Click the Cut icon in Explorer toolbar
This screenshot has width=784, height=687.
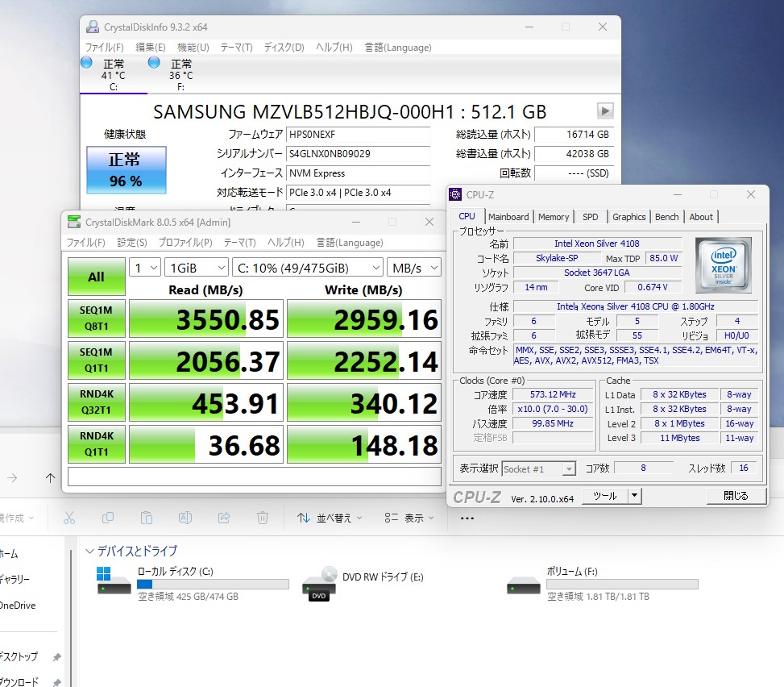(69, 518)
